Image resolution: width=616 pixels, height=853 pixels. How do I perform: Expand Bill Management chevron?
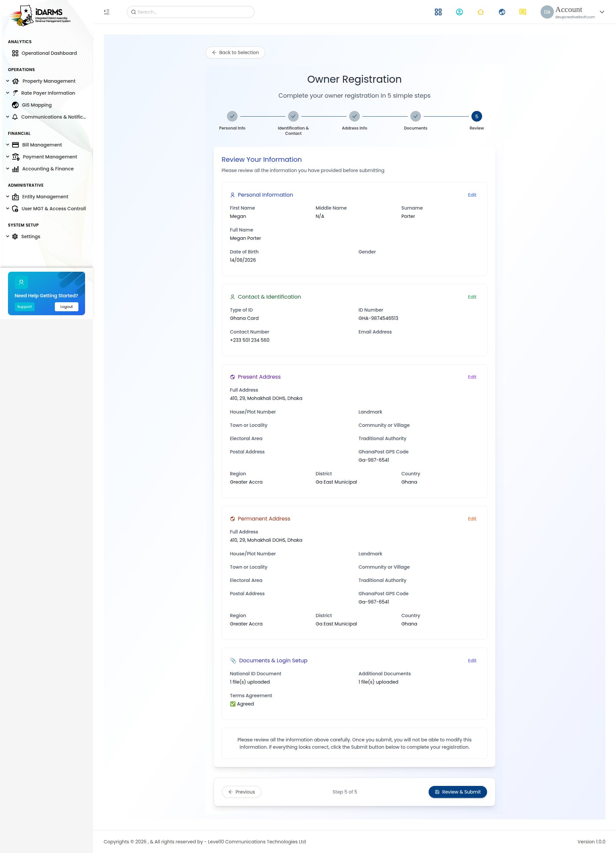[8, 145]
